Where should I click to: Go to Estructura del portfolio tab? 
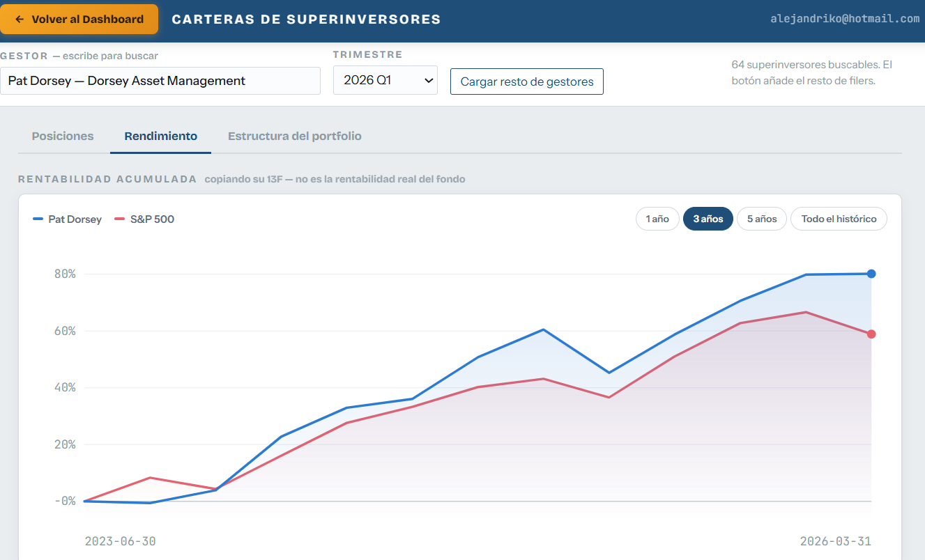pos(295,136)
